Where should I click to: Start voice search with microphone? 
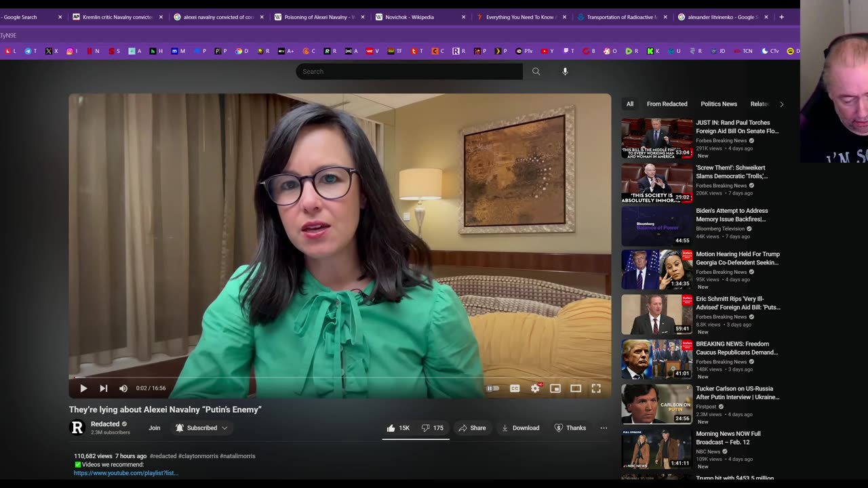tap(565, 71)
